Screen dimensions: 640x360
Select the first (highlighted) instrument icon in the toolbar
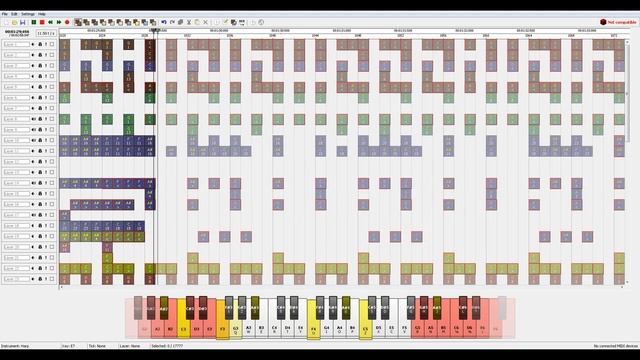tap(78, 22)
